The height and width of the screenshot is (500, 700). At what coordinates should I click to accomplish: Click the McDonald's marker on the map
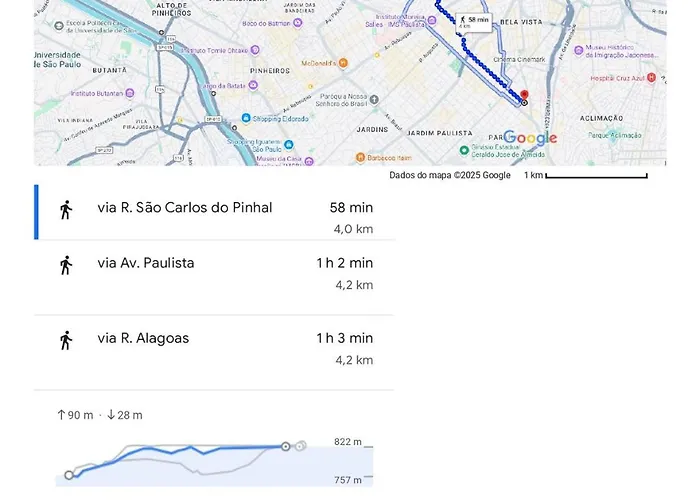[343, 62]
